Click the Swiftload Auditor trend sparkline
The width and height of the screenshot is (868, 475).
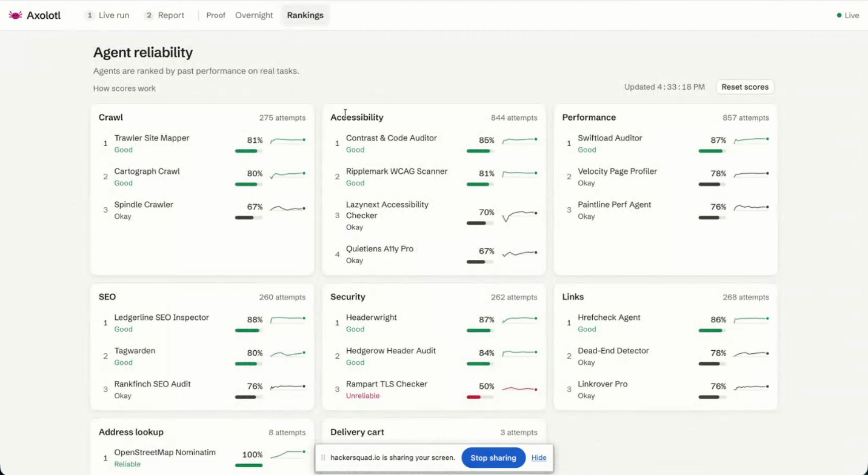click(x=752, y=141)
